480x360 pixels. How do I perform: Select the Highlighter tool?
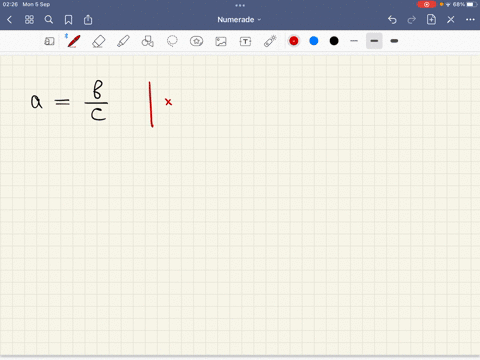click(x=123, y=41)
